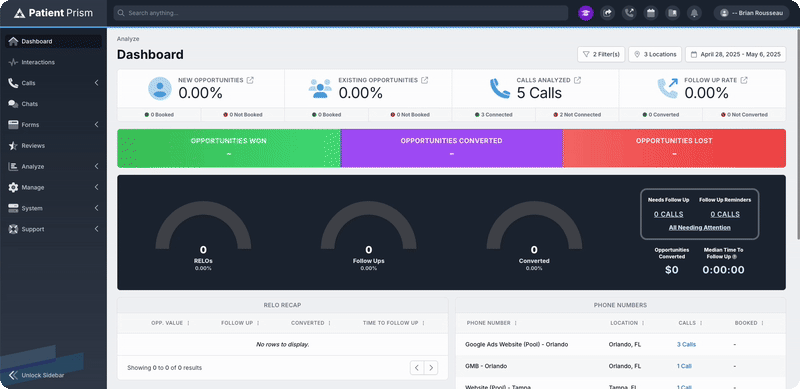Click the Calls Analyzed phone icon
800x389 pixels.
pyautogui.click(x=499, y=88)
